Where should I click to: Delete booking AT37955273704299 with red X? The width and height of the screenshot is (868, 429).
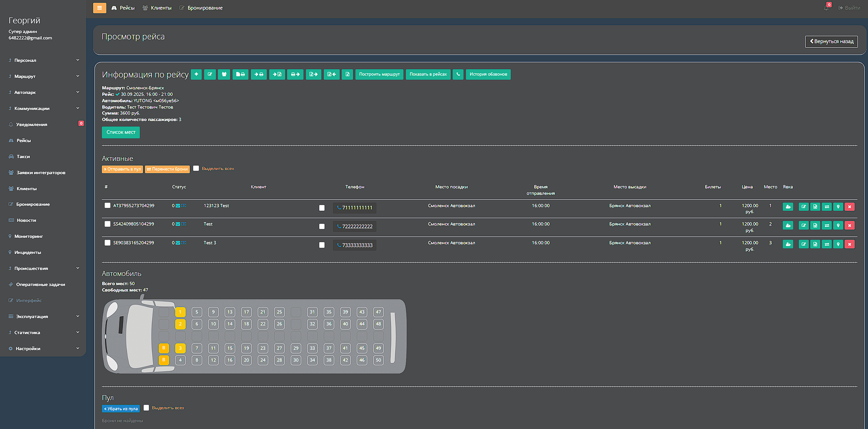849,207
